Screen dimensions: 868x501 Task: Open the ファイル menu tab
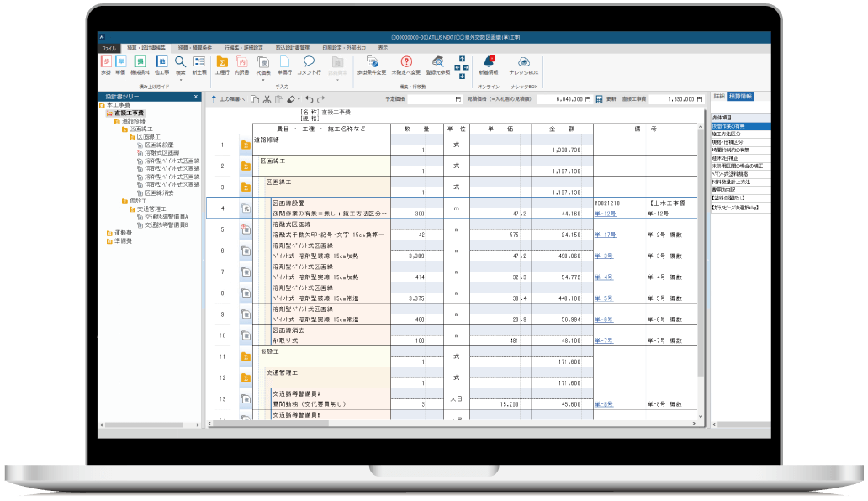108,49
